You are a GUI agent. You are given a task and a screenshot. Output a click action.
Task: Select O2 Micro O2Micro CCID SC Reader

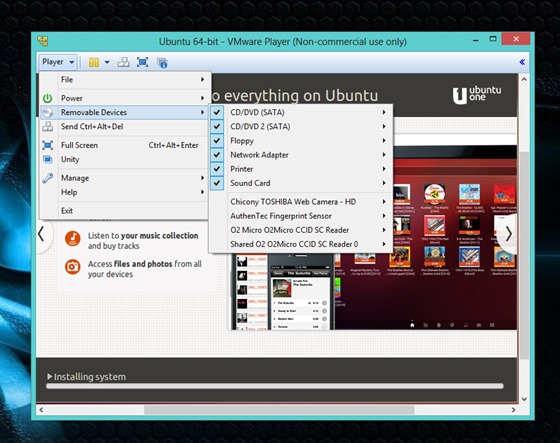(301, 230)
